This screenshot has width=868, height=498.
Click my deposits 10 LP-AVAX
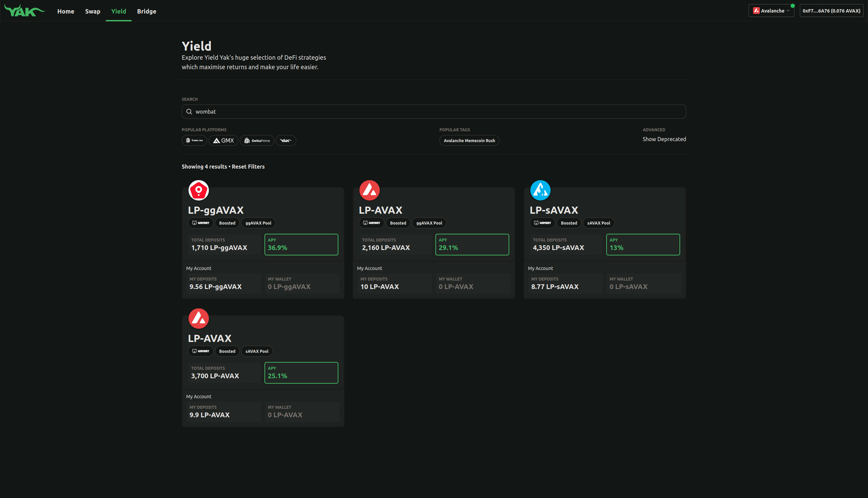click(395, 284)
